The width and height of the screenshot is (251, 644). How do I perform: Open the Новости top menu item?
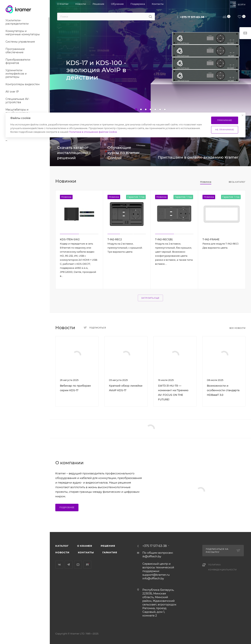(x=81, y=4)
